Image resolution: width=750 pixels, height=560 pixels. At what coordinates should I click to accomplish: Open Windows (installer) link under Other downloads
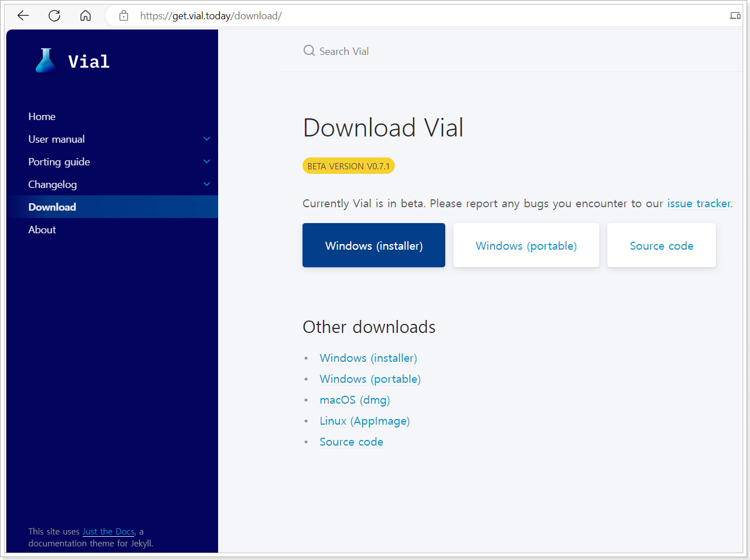point(368,358)
